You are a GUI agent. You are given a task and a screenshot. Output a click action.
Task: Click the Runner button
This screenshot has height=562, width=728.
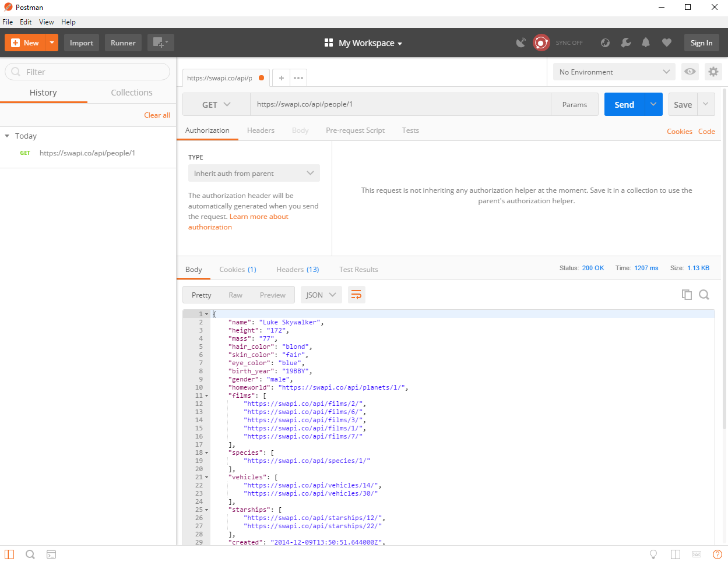pos(123,43)
